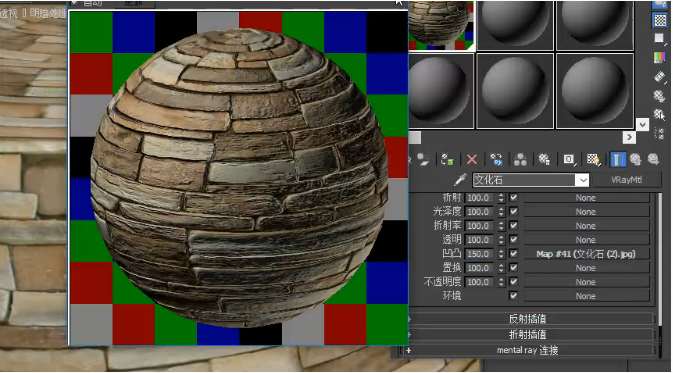
Task: Click the None map button for 光泽度
Action: coord(586,212)
